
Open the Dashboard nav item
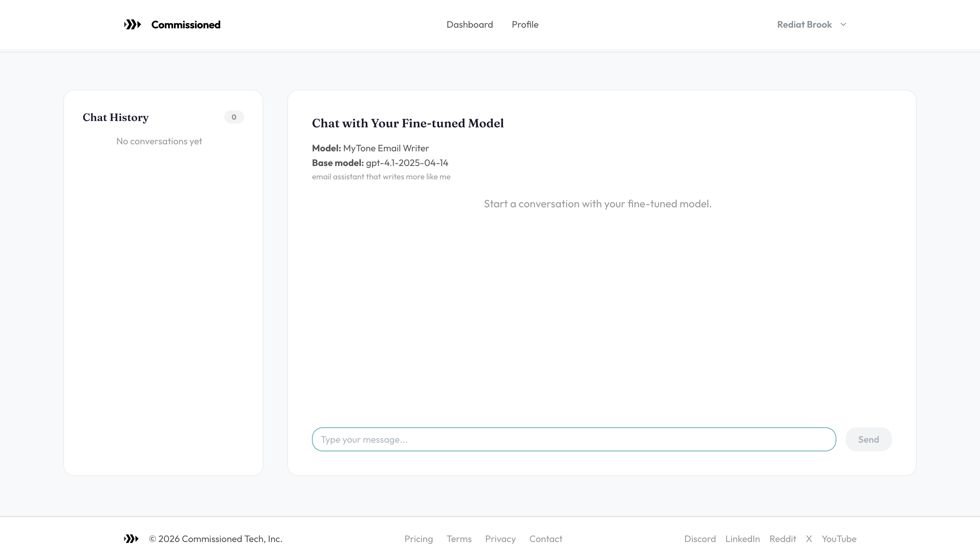click(470, 24)
